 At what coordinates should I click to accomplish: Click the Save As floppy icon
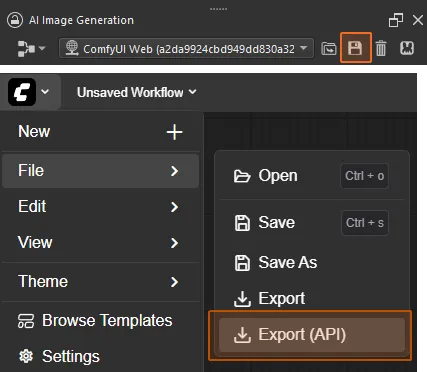point(242,263)
